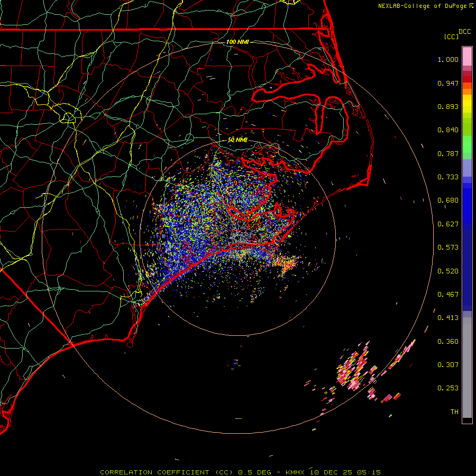Select the 0.893 scale value

448,106
